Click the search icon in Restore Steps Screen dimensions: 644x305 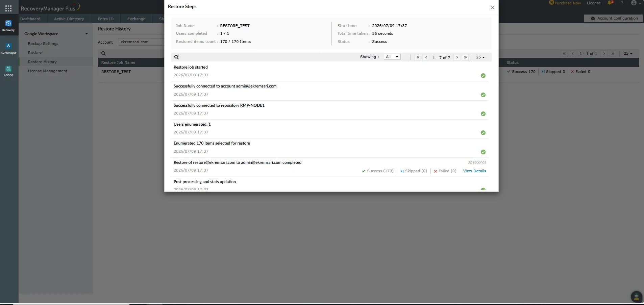click(176, 57)
